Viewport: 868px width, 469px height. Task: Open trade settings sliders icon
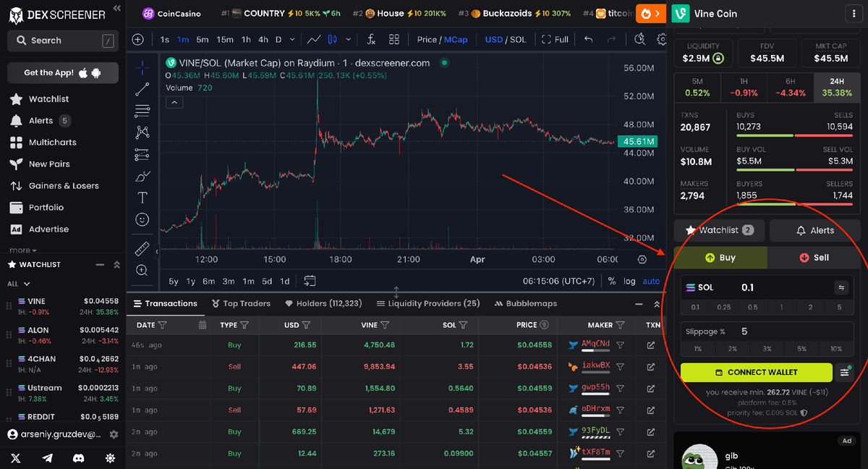pos(844,372)
